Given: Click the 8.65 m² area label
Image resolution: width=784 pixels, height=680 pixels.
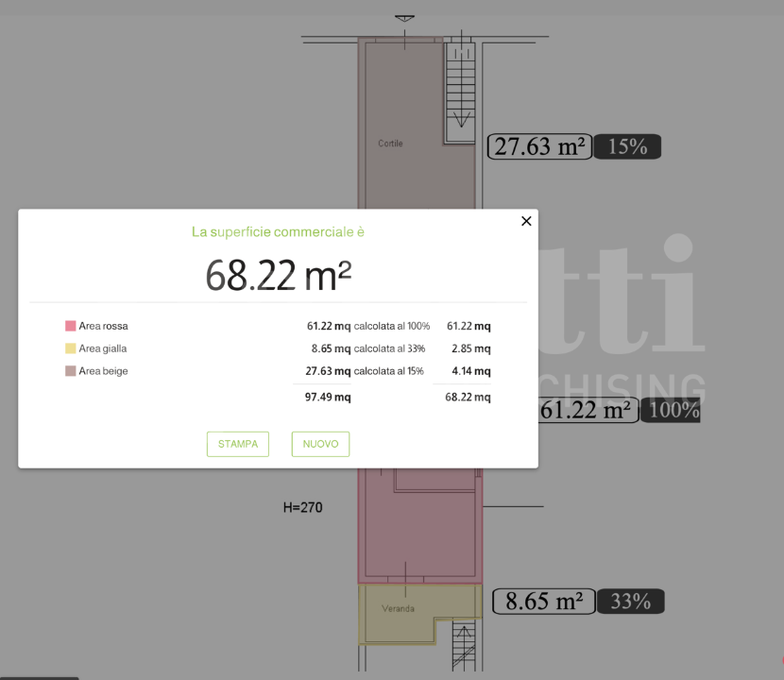Looking at the screenshot, I should tap(542, 601).
